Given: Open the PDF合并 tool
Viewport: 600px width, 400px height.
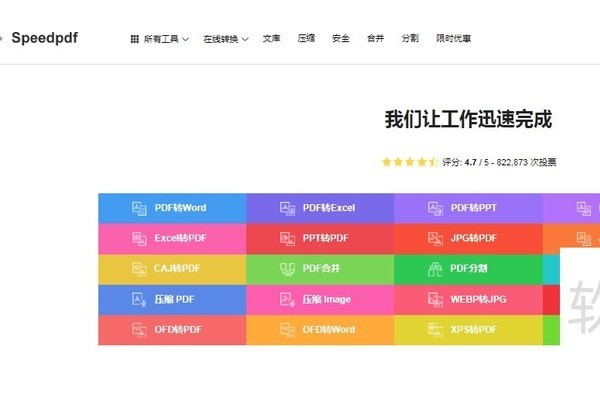Looking at the screenshot, I should click(x=320, y=269).
